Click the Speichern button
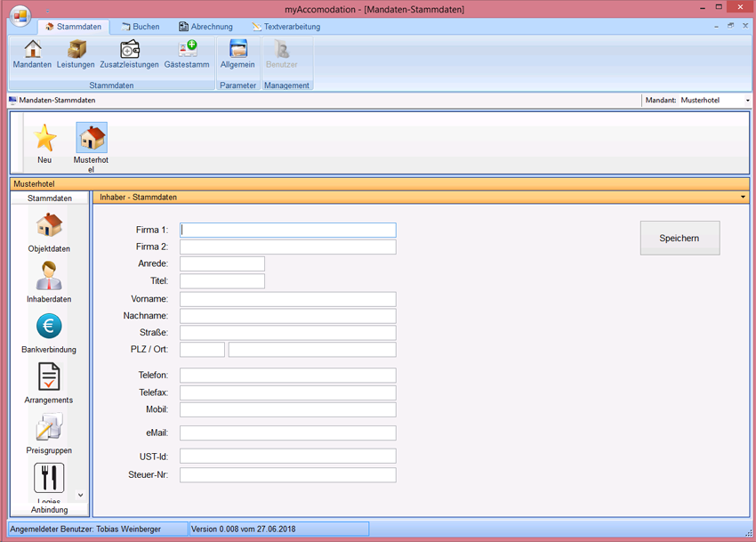 (x=680, y=239)
